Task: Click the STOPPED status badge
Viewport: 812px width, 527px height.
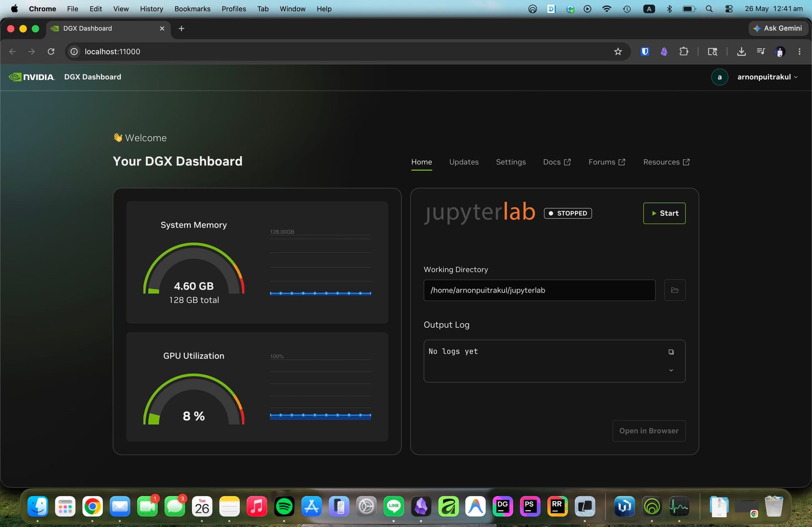Action: point(568,213)
